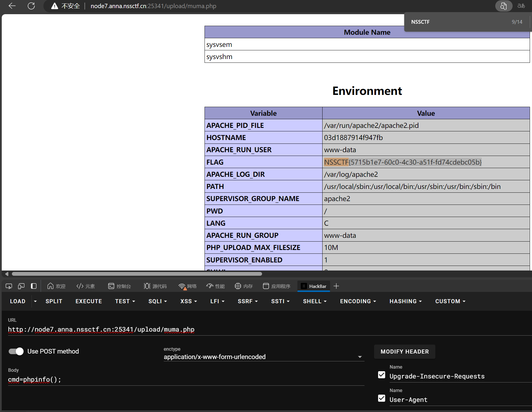Image resolution: width=532 pixels, height=412 pixels.
Task: Click the browser back arrow
Action: (x=12, y=6)
